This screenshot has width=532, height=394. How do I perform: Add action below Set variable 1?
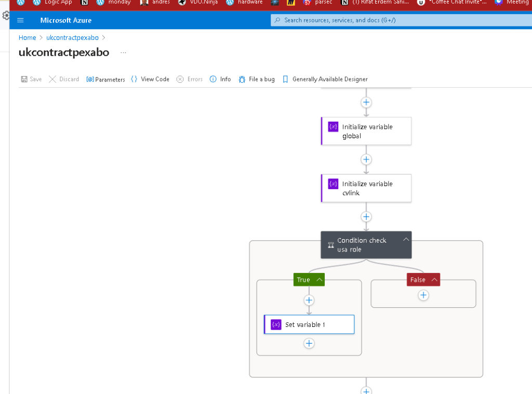pyautogui.click(x=309, y=344)
